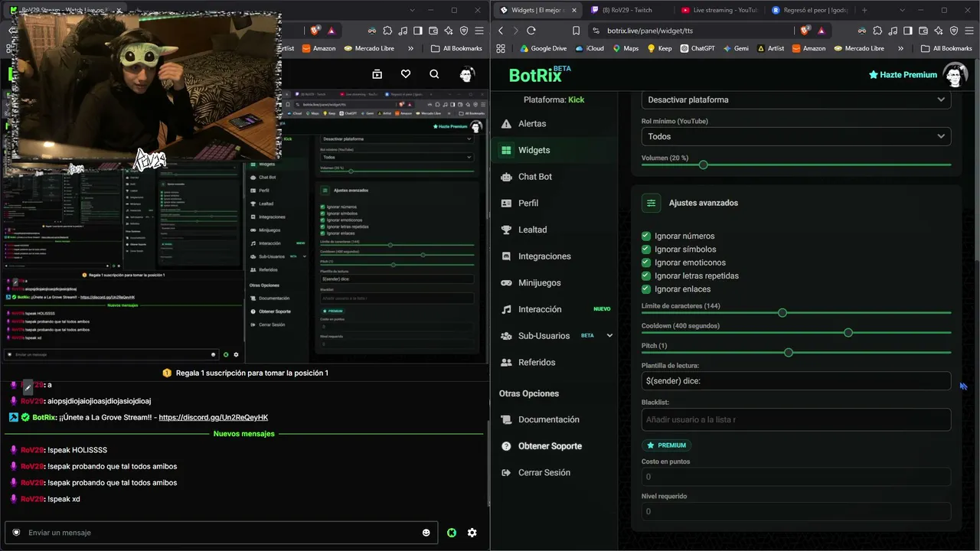980x551 pixels.
Task: Open the Kick user avatar menu
Action: (x=466, y=74)
